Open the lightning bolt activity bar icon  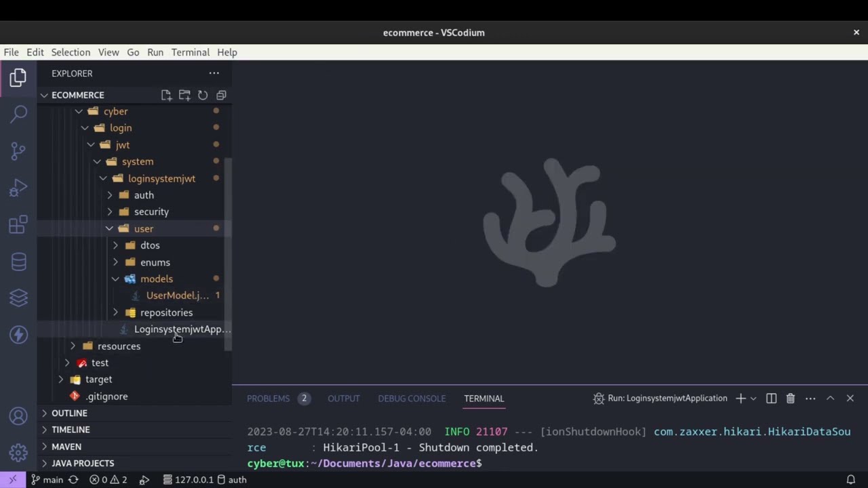pyautogui.click(x=18, y=335)
